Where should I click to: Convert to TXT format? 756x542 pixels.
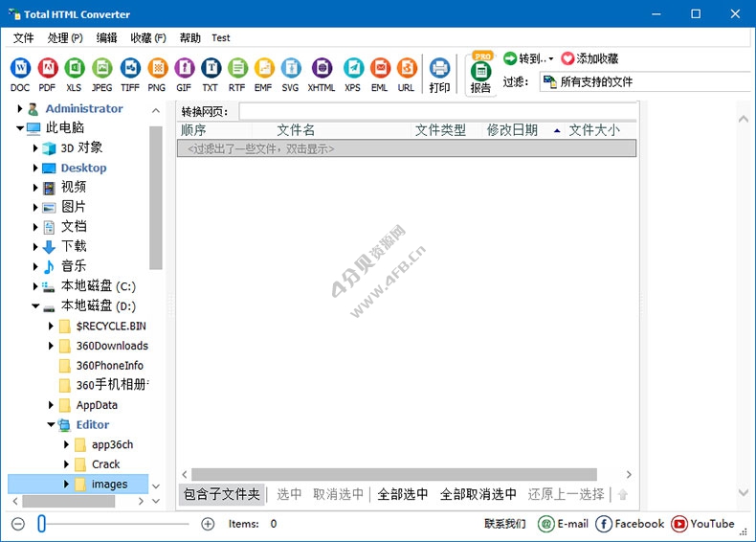pyautogui.click(x=211, y=75)
